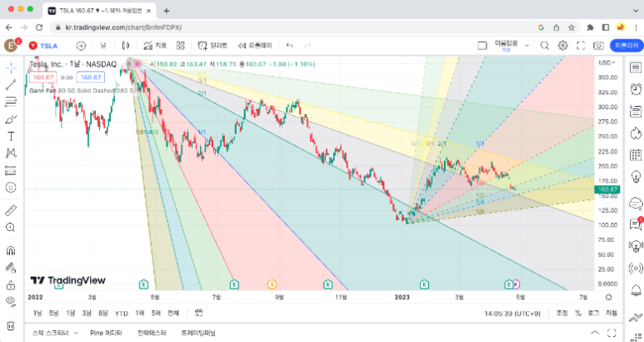
Task: Start bar replay mode
Action: click(255, 46)
